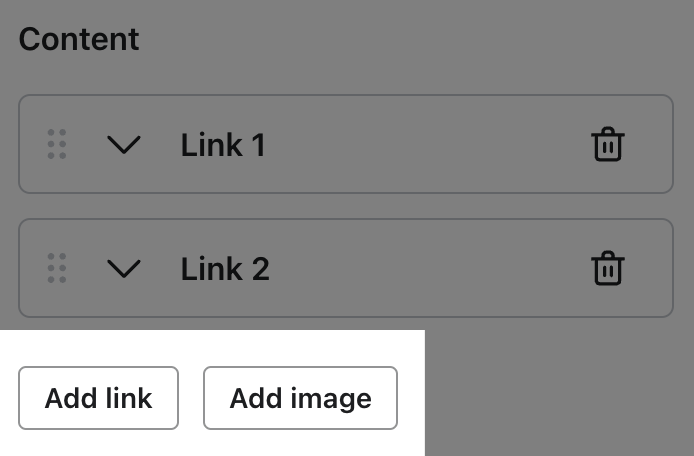Image resolution: width=694 pixels, height=456 pixels.
Task: Open Link 2 settings via its down arrow
Action: (x=123, y=270)
